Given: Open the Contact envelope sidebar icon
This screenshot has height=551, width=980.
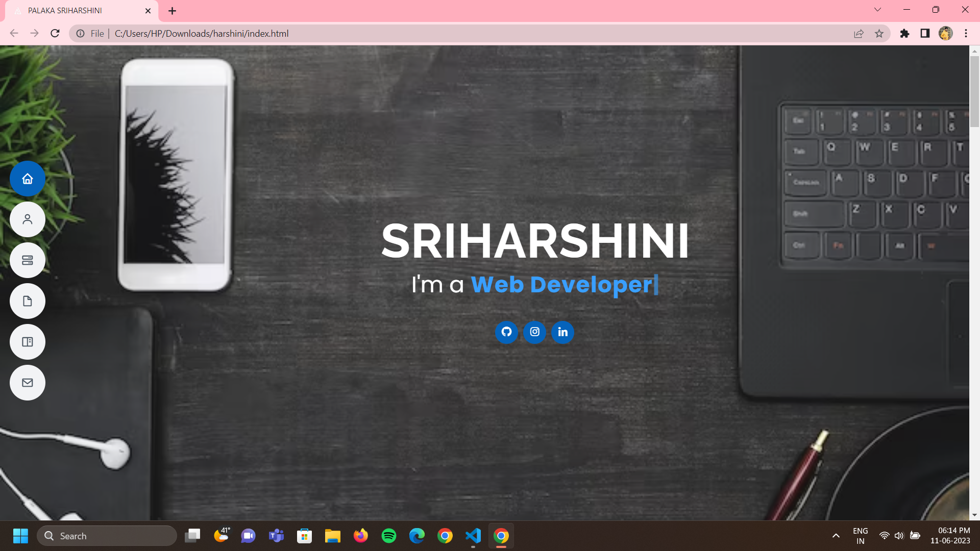Looking at the screenshot, I should 28,383.
